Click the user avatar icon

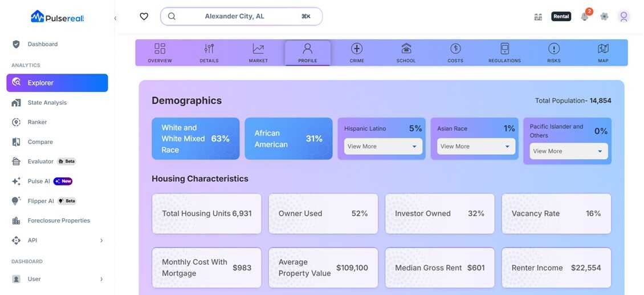[x=624, y=17]
